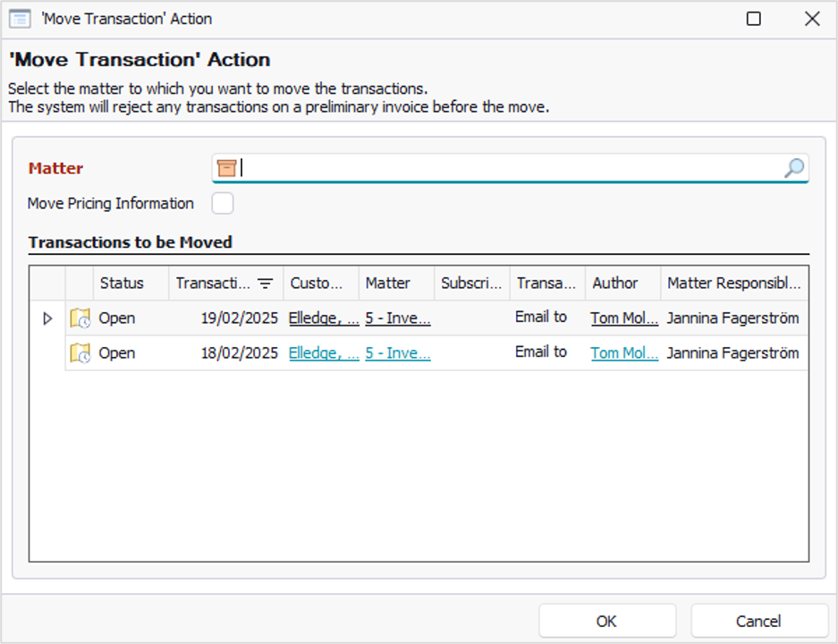Cancel the Move Transaction action
This screenshot has height=644, width=838.
point(759,621)
